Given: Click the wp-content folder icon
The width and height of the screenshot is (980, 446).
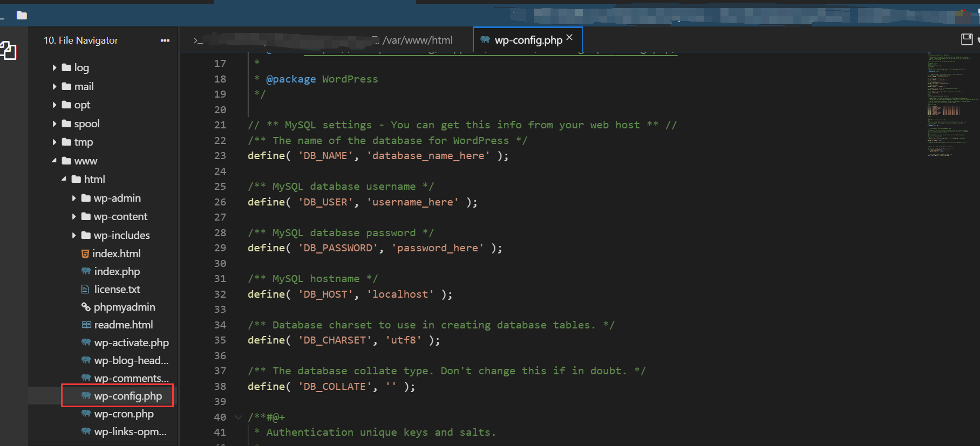Looking at the screenshot, I should tap(86, 216).
